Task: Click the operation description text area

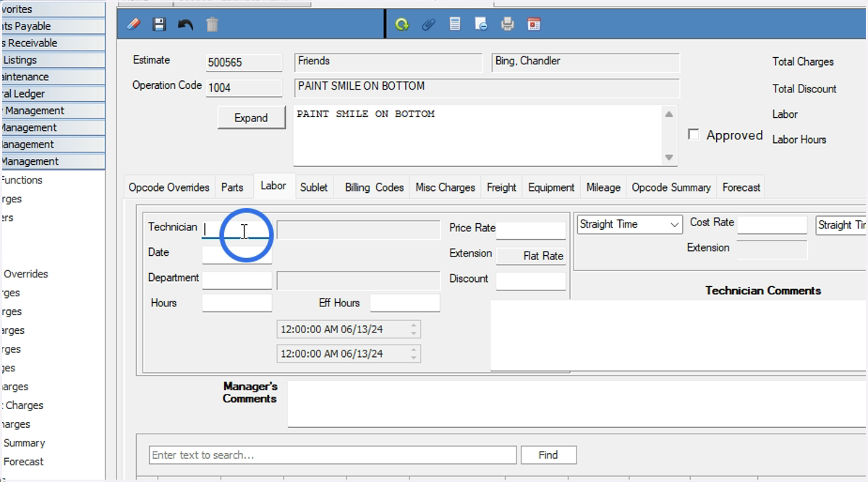Action: coord(478,135)
